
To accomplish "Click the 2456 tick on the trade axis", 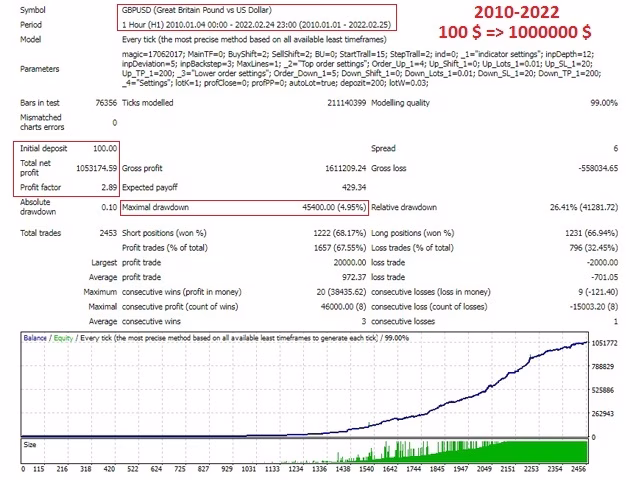I will click(578, 469).
